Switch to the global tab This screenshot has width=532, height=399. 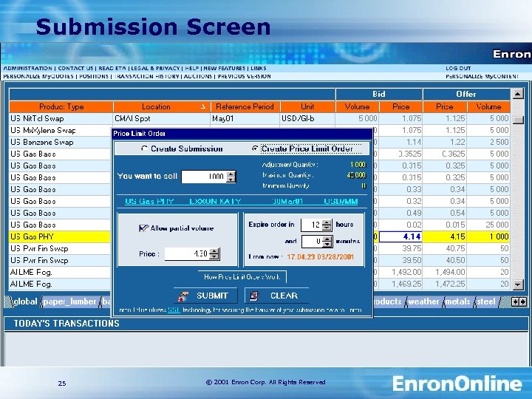pyautogui.click(x=25, y=301)
